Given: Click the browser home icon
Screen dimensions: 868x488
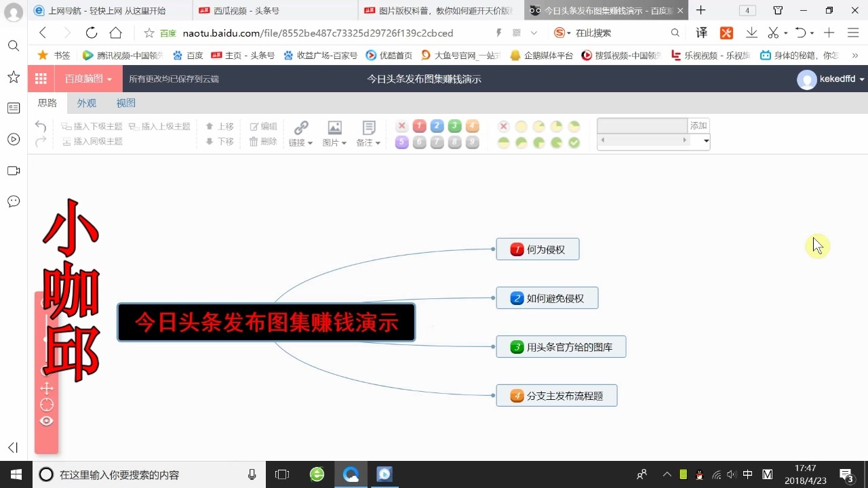Looking at the screenshot, I should [115, 33].
